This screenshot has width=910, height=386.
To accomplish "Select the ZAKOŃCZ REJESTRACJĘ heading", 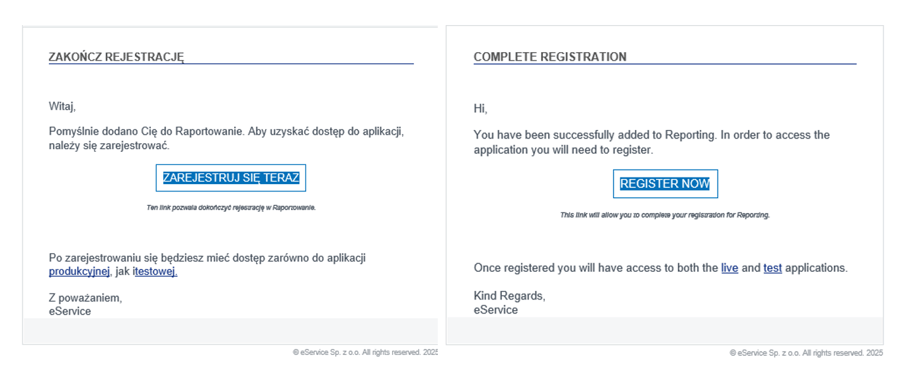I will click(117, 57).
